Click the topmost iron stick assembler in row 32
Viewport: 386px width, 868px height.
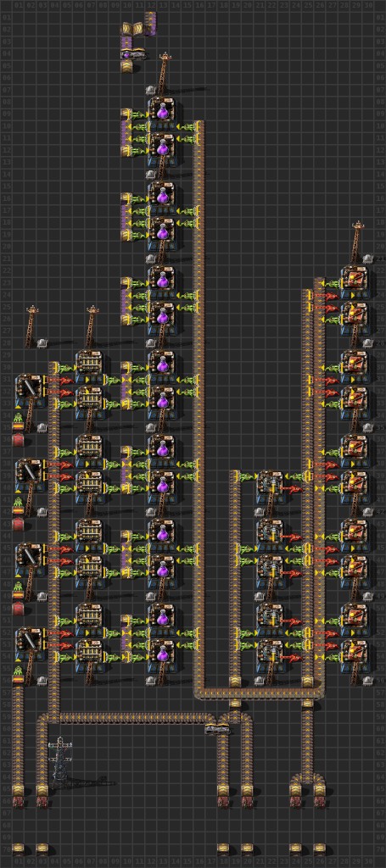[x=29, y=388]
